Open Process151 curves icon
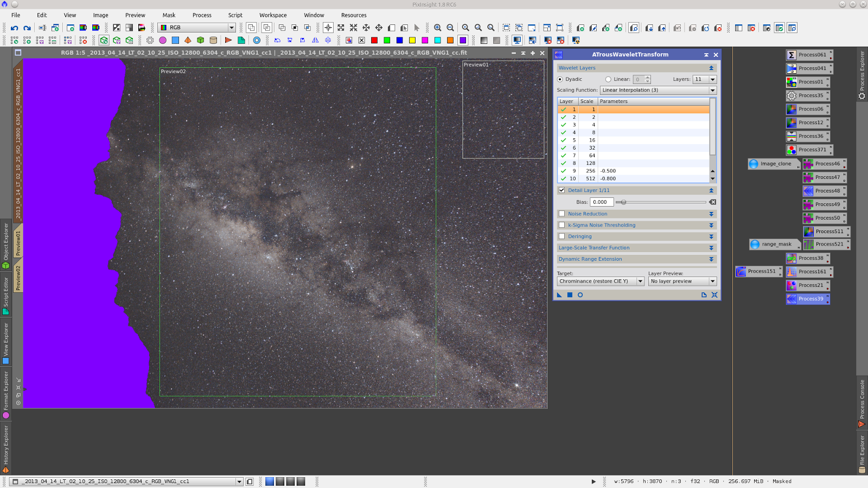 758,271
